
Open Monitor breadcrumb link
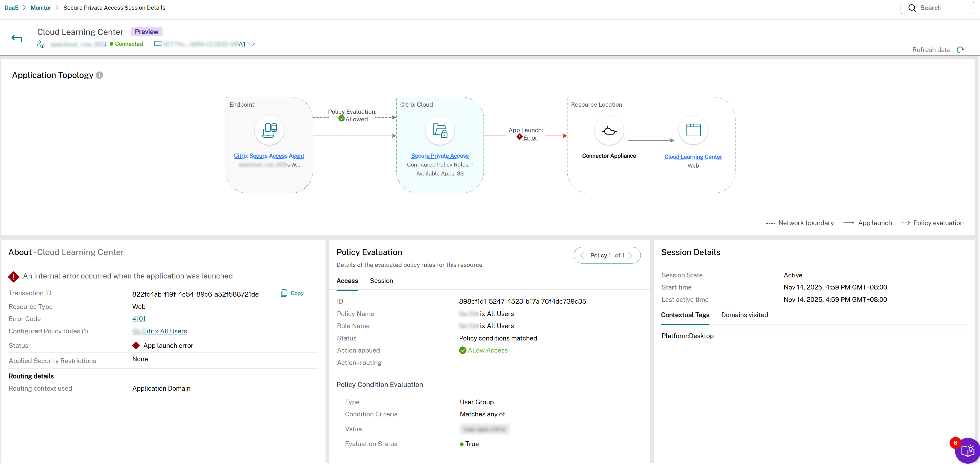(x=41, y=8)
